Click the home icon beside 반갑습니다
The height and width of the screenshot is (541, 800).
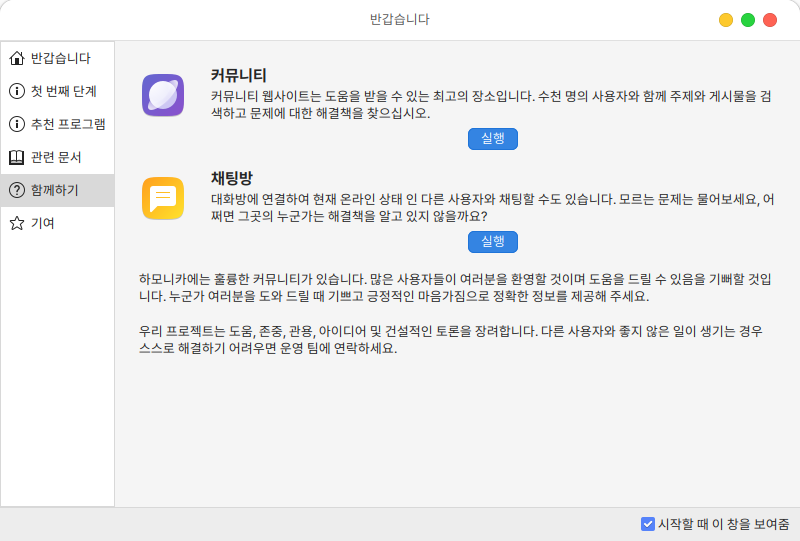pos(17,58)
